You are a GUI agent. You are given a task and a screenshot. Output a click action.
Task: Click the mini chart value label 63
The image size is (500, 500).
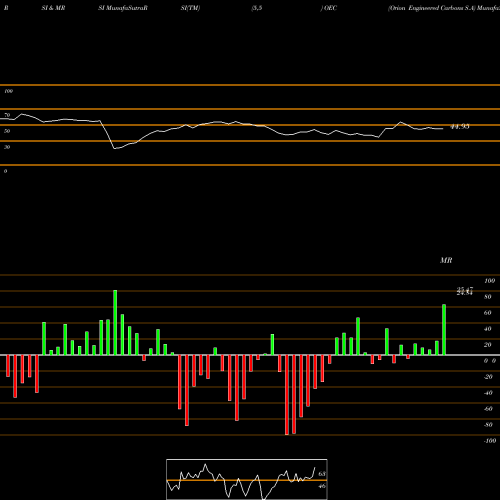pos(322,474)
